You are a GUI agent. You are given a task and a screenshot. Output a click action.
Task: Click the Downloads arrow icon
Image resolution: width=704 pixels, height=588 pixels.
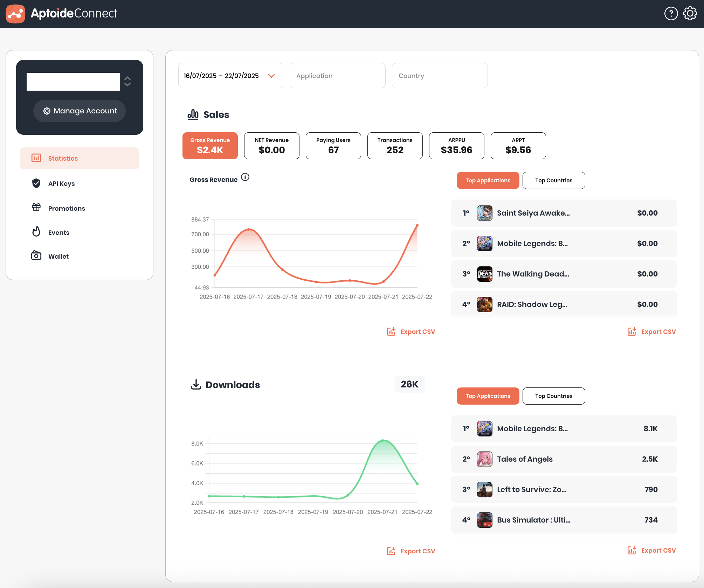(x=196, y=384)
